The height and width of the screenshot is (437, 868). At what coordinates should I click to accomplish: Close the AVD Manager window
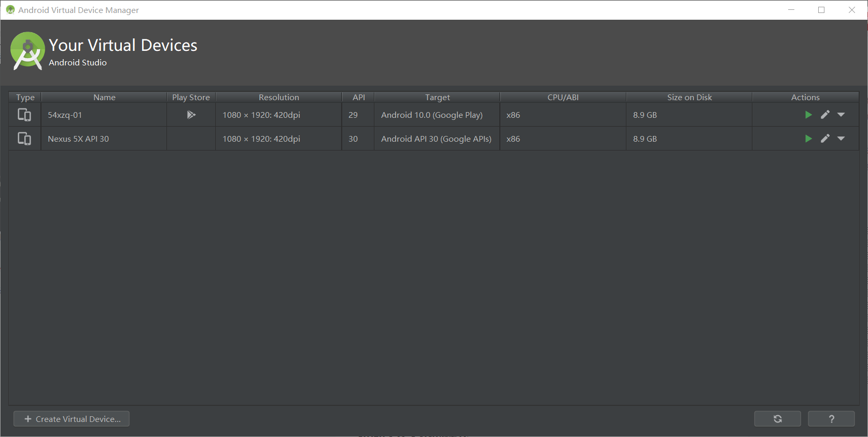852,10
